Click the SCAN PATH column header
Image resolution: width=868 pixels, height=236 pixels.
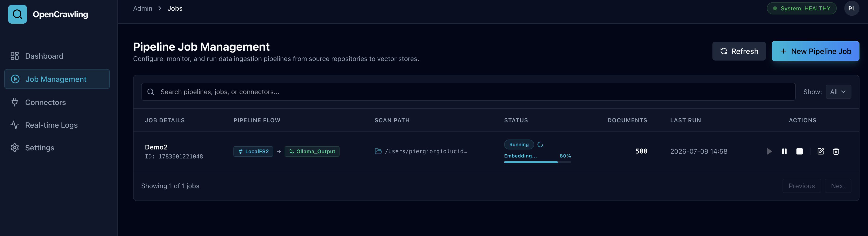[392, 120]
